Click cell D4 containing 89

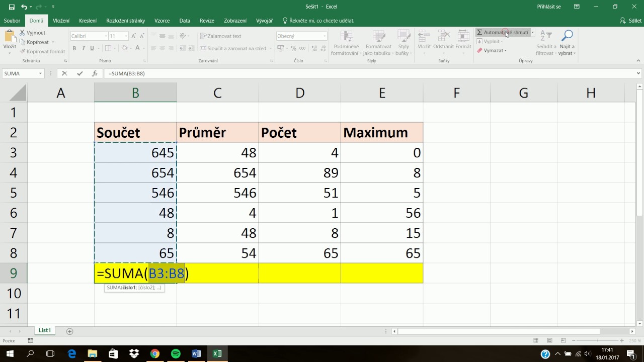(300, 173)
